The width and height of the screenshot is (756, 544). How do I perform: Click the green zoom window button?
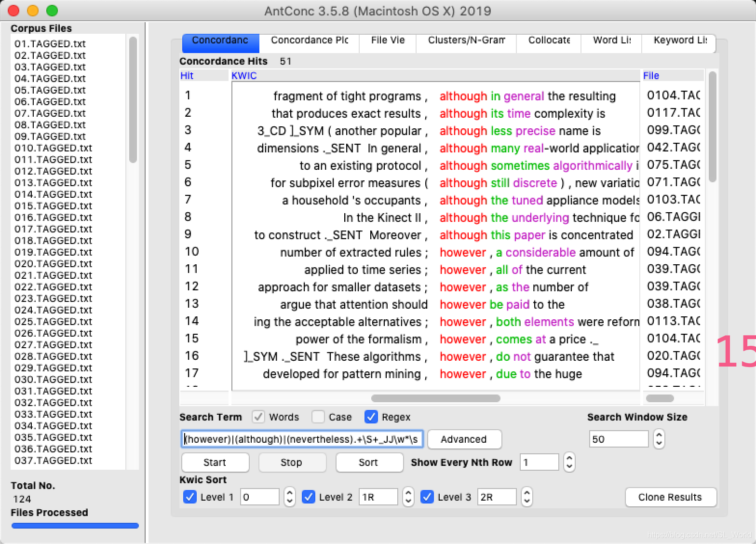point(52,11)
